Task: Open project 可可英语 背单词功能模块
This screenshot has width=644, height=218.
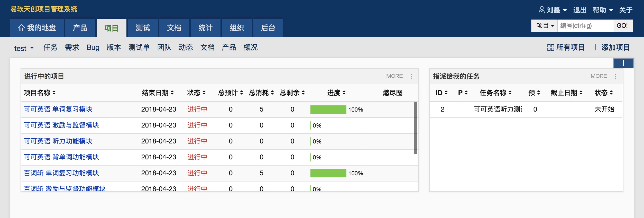Action: (61, 157)
